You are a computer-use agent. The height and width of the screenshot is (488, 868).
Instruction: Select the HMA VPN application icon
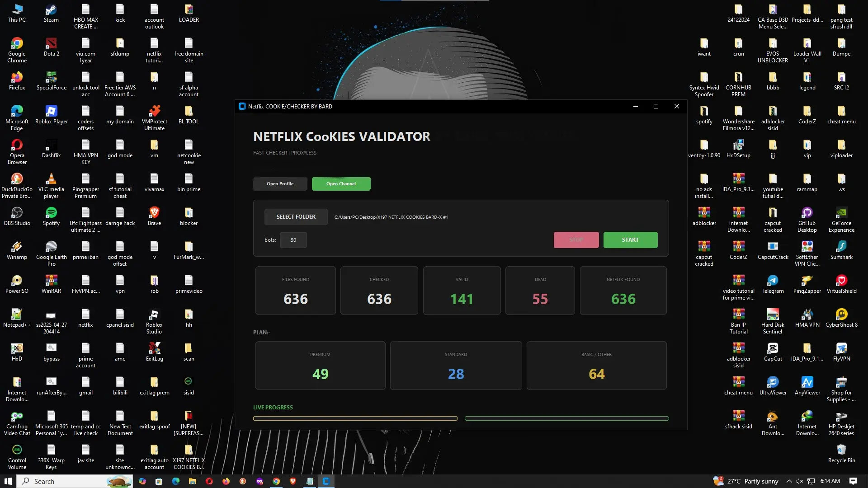click(807, 319)
